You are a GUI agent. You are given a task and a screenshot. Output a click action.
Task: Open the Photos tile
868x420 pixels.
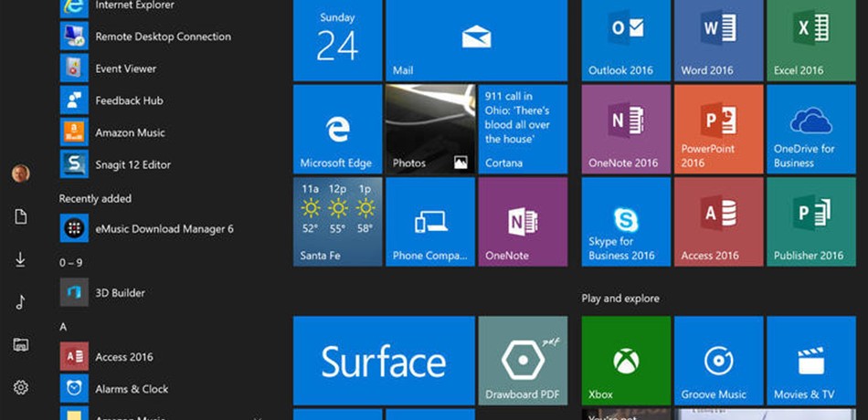pos(430,129)
